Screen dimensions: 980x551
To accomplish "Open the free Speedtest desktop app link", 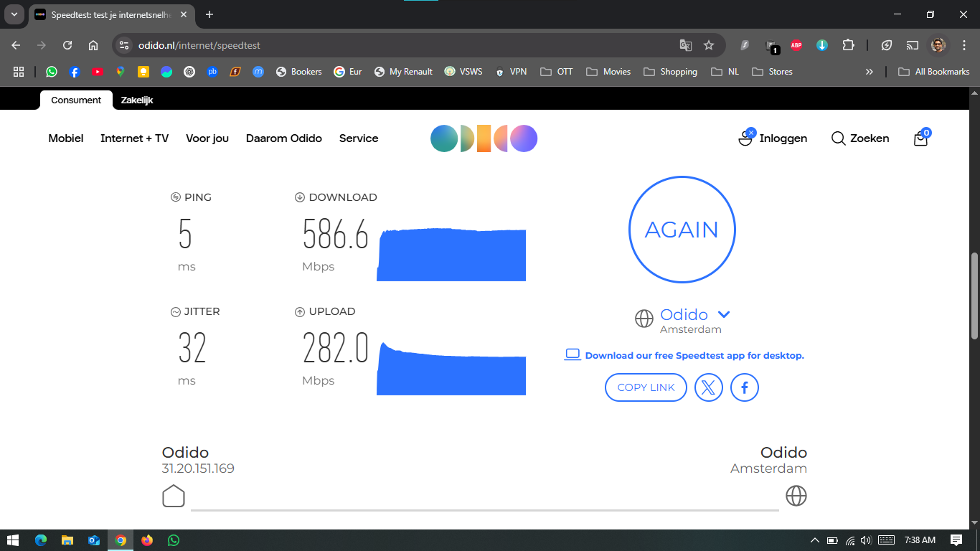I will pyautogui.click(x=694, y=355).
